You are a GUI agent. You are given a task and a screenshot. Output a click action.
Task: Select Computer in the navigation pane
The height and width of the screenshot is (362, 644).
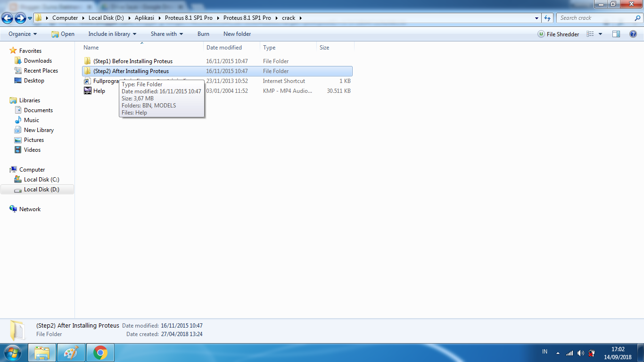coord(32,170)
